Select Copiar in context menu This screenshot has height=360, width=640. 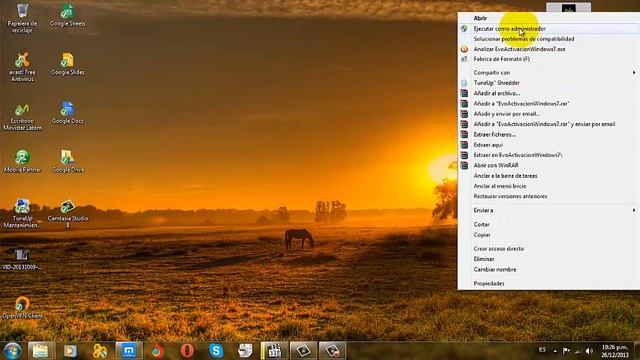pos(548,235)
